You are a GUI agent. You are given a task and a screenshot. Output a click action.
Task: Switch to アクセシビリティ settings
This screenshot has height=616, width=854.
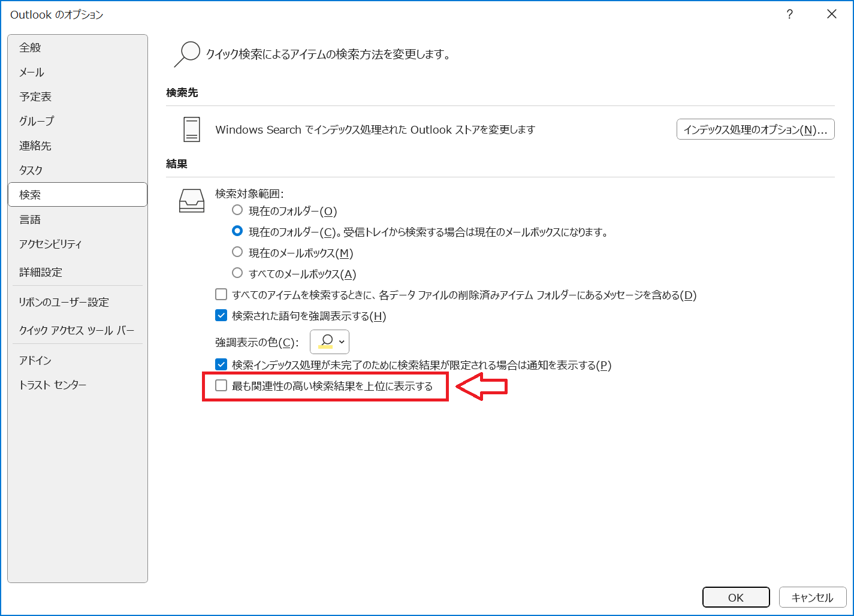[77, 244]
